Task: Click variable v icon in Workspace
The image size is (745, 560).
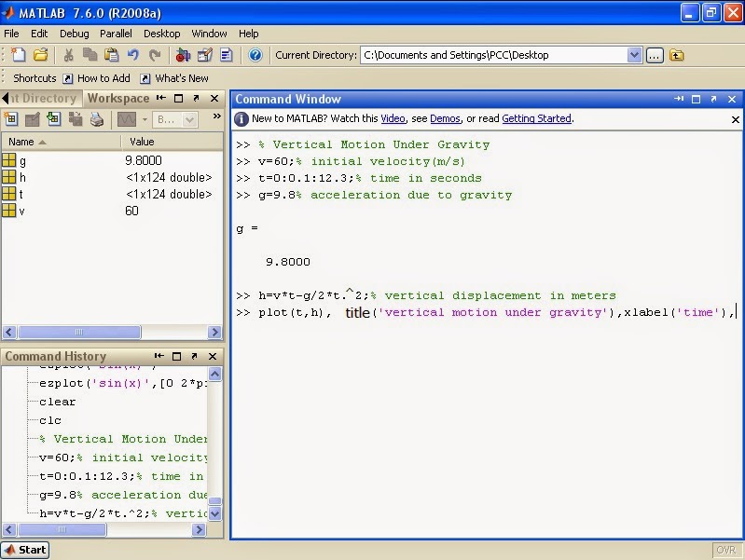Action: pyautogui.click(x=9, y=211)
